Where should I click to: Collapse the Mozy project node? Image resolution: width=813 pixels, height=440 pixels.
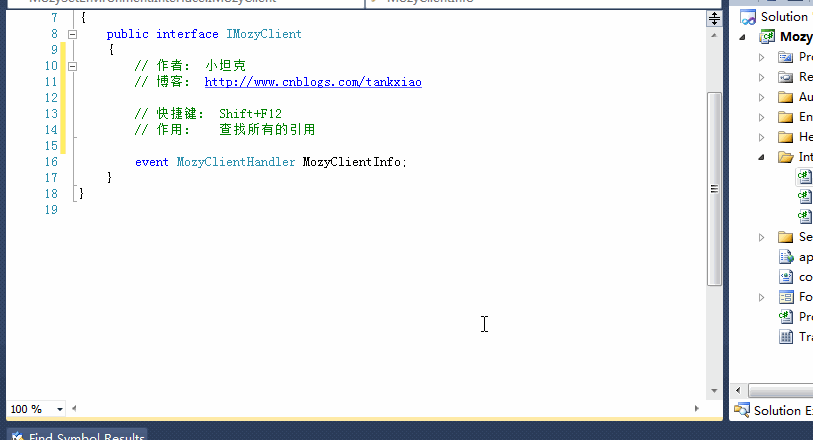[742, 37]
